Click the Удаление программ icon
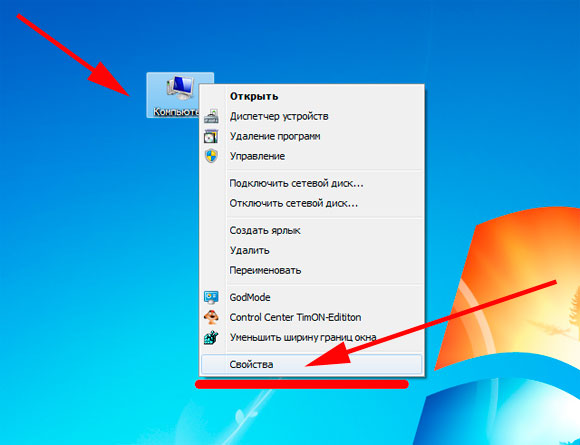Screen dimensions: 580x445 click(211, 136)
